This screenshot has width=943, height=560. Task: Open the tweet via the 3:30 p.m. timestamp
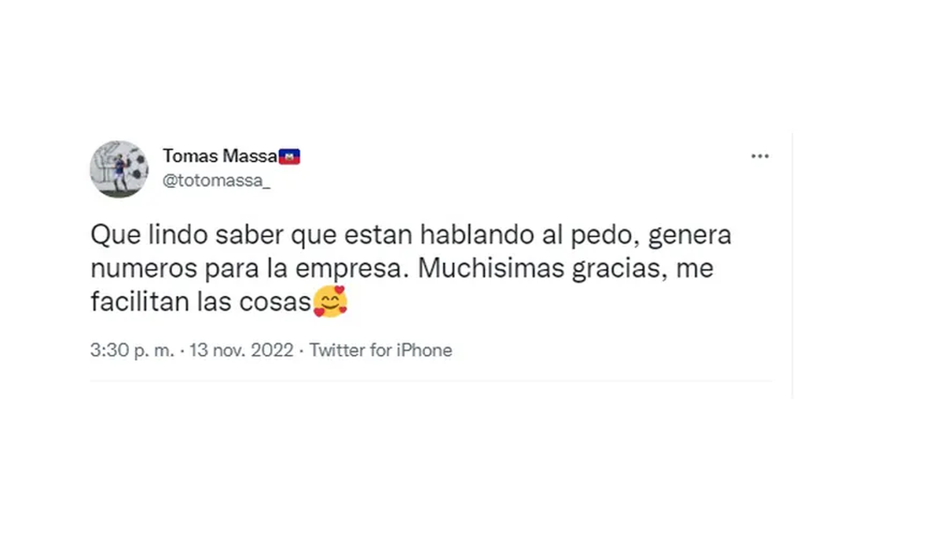(x=132, y=350)
